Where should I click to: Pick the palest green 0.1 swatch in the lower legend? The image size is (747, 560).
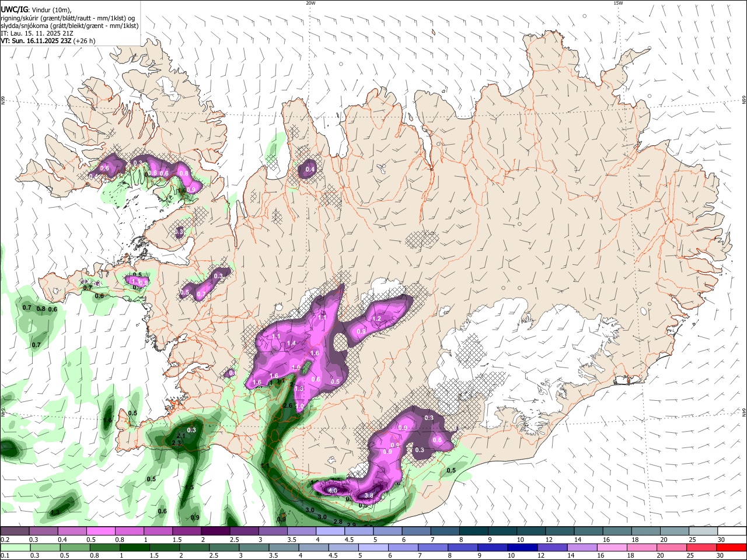coord(15,548)
